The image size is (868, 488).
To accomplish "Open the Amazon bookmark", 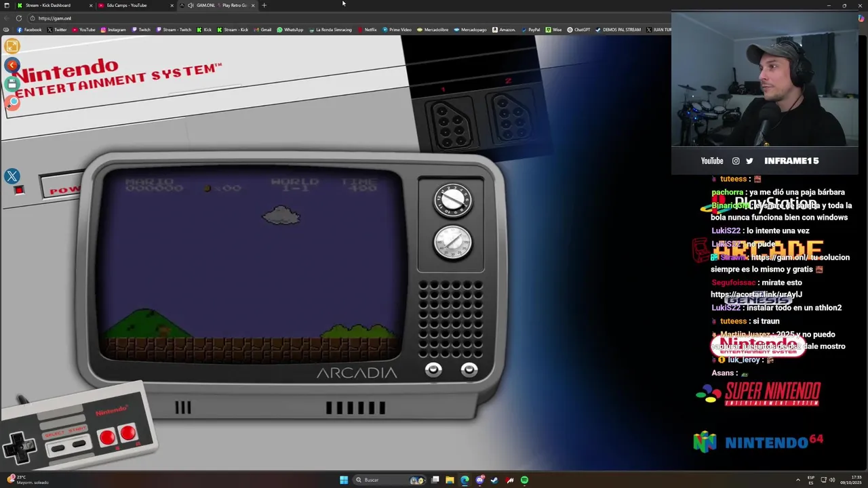I will (x=504, y=30).
